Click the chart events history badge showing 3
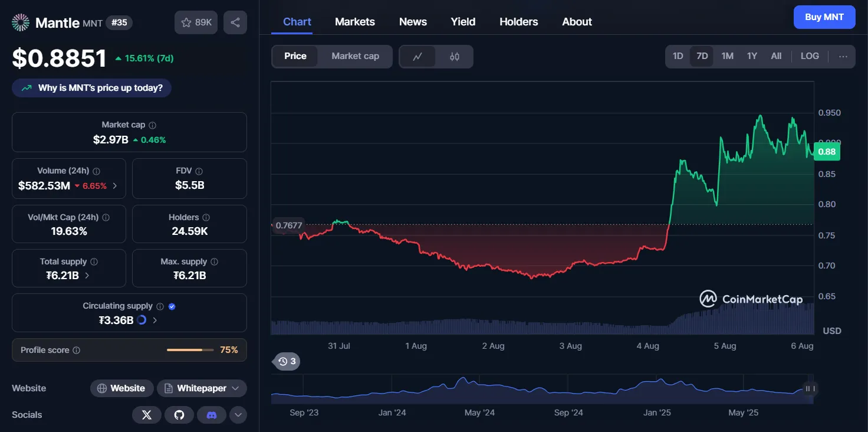Image resolution: width=868 pixels, height=432 pixels. tap(287, 361)
